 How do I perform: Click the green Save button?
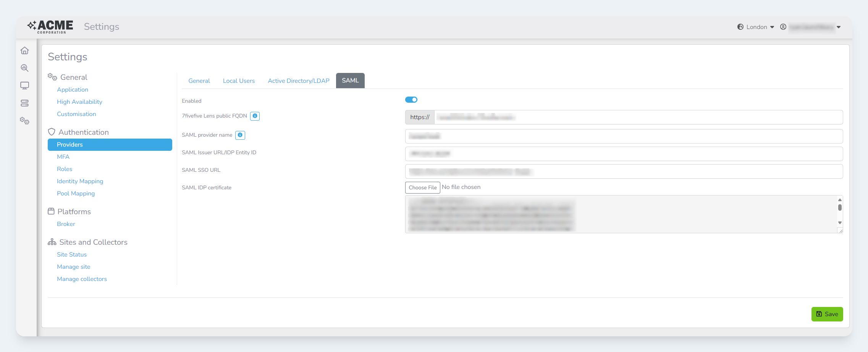(x=827, y=314)
